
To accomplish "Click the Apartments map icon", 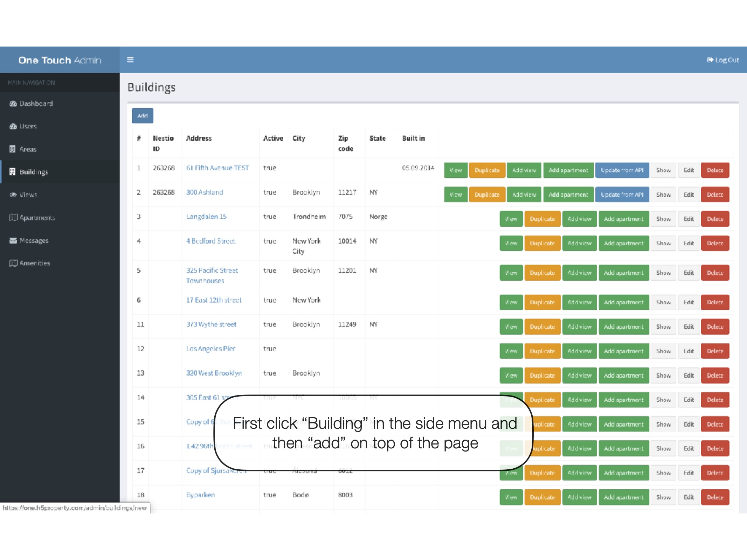I will point(13,218).
